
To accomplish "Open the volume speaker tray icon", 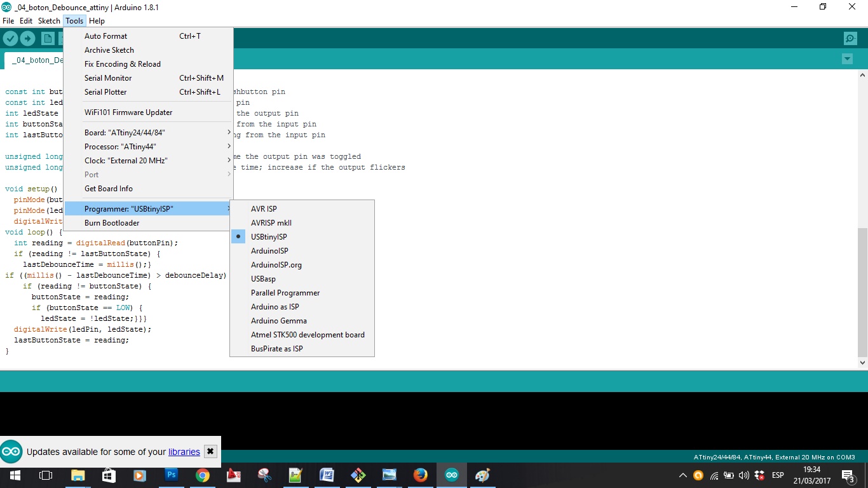I will tap(744, 475).
